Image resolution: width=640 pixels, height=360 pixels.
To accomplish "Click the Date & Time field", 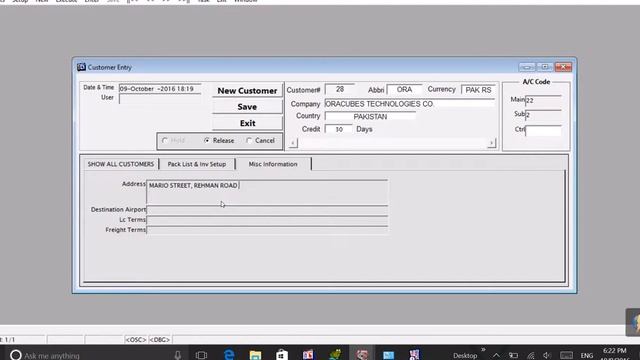I will [x=160, y=89].
